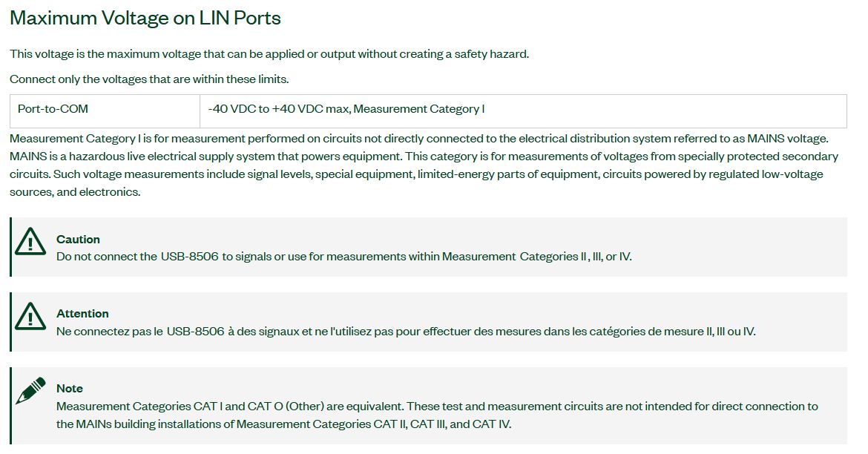Viewport: 868px width, 454px height.
Task: Click "Connect only the voltages" sentence
Action: pos(149,79)
